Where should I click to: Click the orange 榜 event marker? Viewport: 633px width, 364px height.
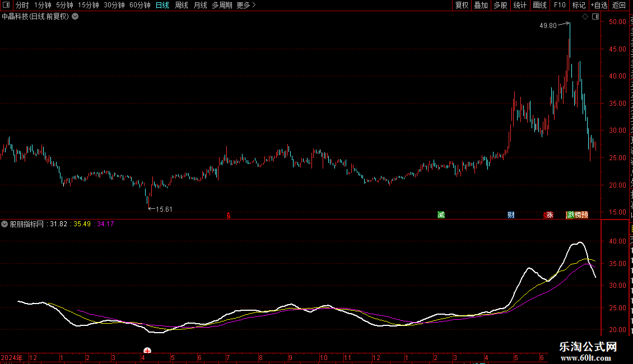click(578, 214)
